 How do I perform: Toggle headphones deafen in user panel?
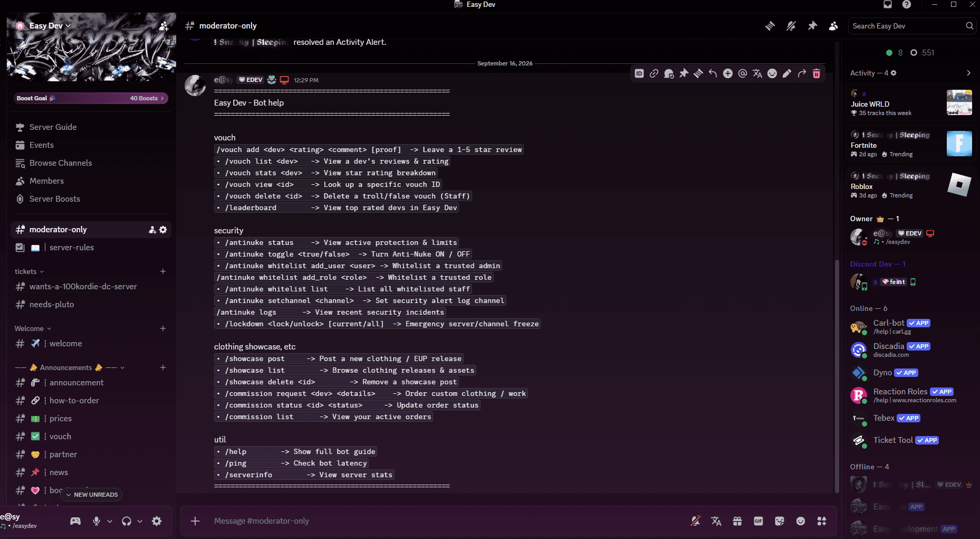coord(127,521)
